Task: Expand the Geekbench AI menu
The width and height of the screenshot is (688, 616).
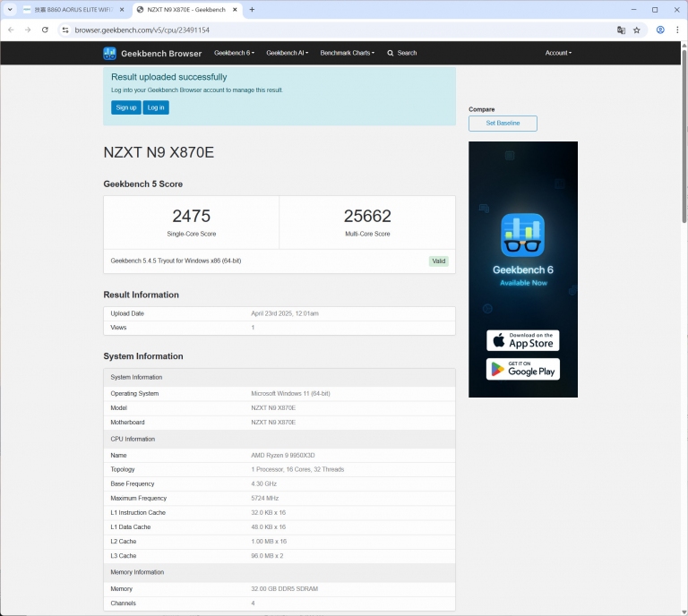Action: (x=287, y=53)
